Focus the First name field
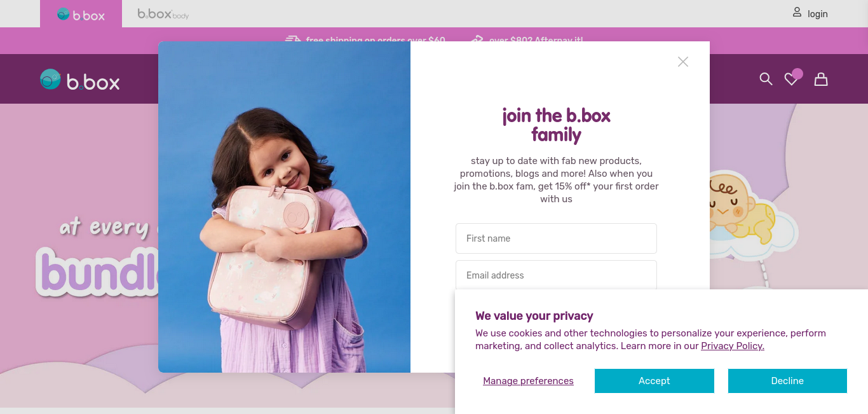The height and width of the screenshot is (414, 868). [556, 238]
